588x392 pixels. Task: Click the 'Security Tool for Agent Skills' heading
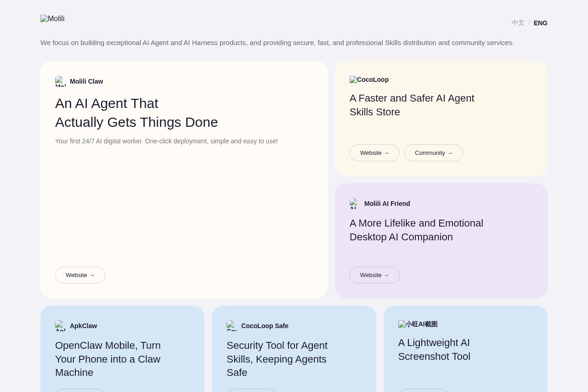click(277, 358)
